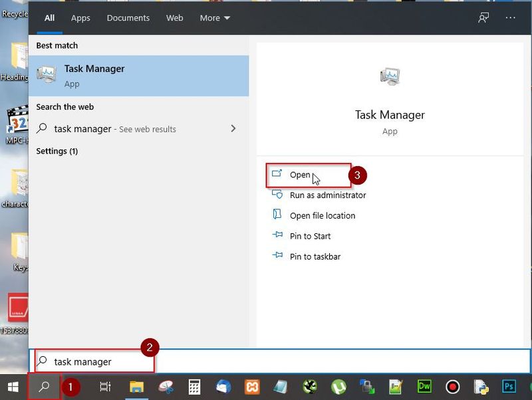Viewport: 532px width, 400px height.
Task: Click the Search the web heading
Action: [65, 107]
